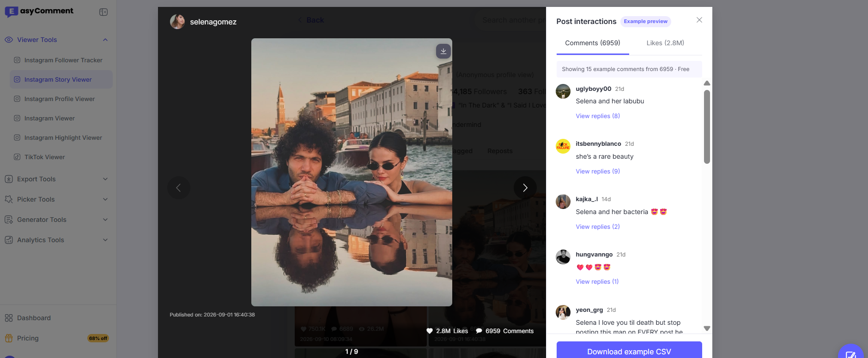Click the comments scrollbar up arrow
The image size is (868, 358).
(x=707, y=83)
